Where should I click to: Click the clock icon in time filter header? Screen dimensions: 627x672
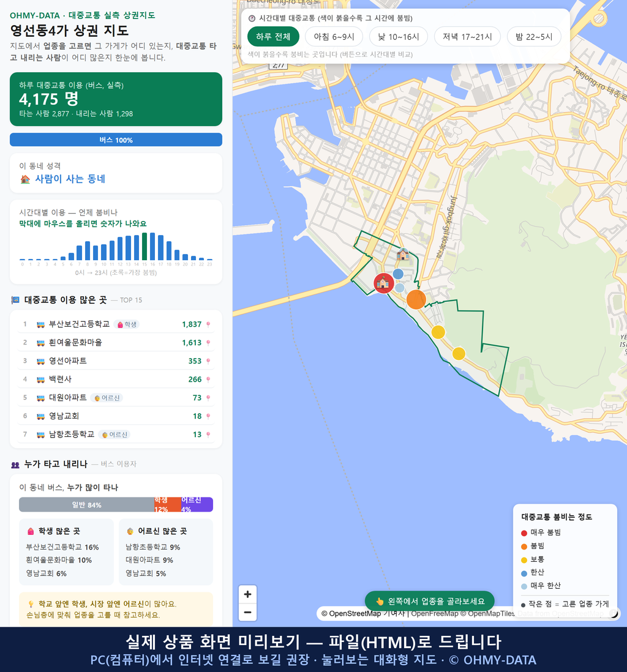pos(252,18)
